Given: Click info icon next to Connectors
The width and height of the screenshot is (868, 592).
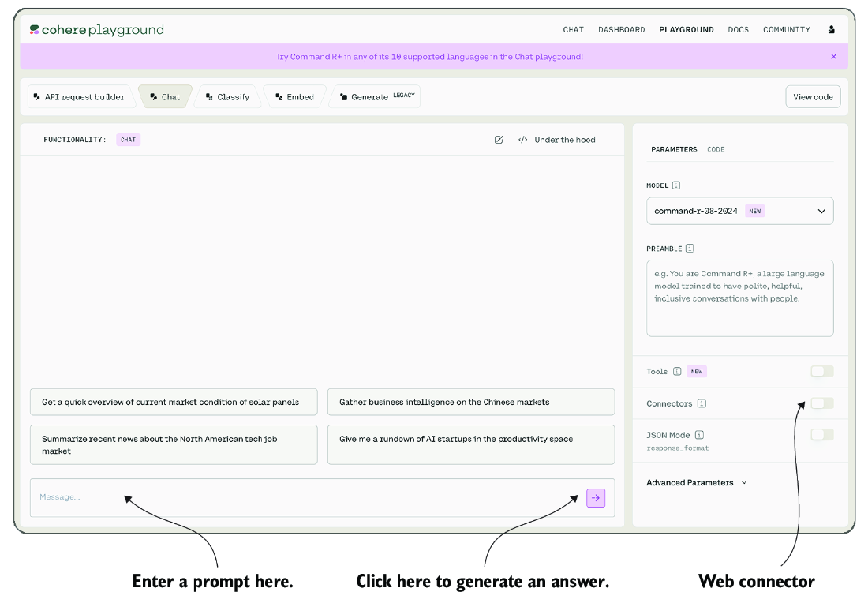Looking at the screenshot, I should pos(702,403).
